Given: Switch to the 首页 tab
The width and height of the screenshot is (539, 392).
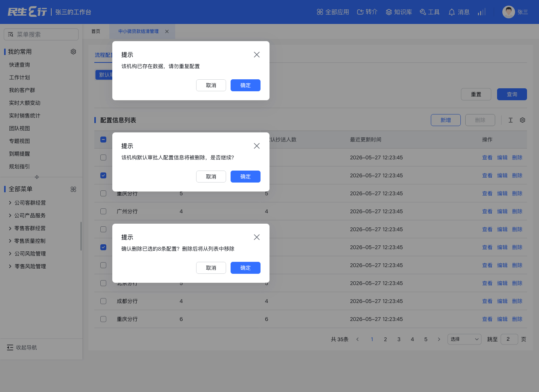Looking at the screenshot, I should [x=96, y=31].
